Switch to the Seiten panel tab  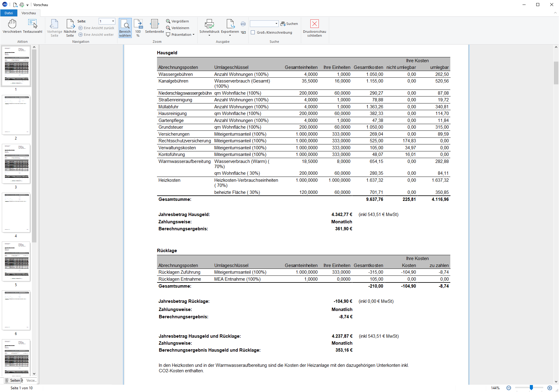(x=12, y=380)
